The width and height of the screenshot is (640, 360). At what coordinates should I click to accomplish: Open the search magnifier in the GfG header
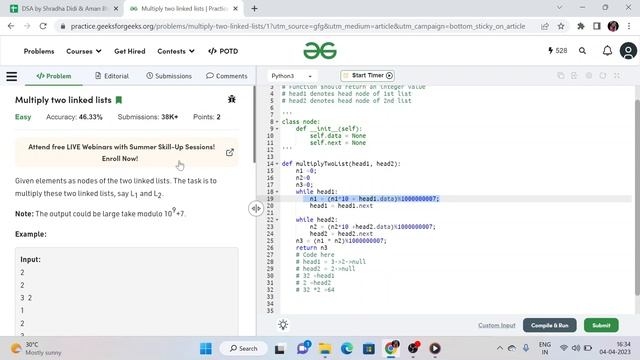(x=582, y=51)
